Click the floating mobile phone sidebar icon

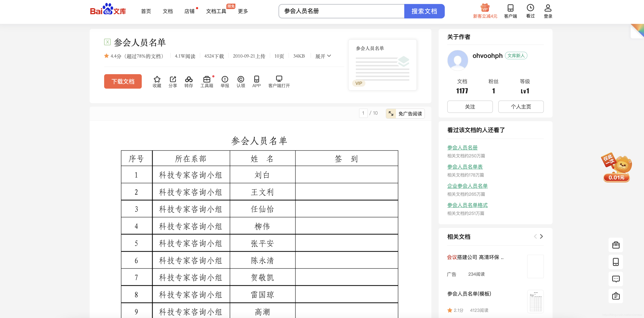(616, 262)
